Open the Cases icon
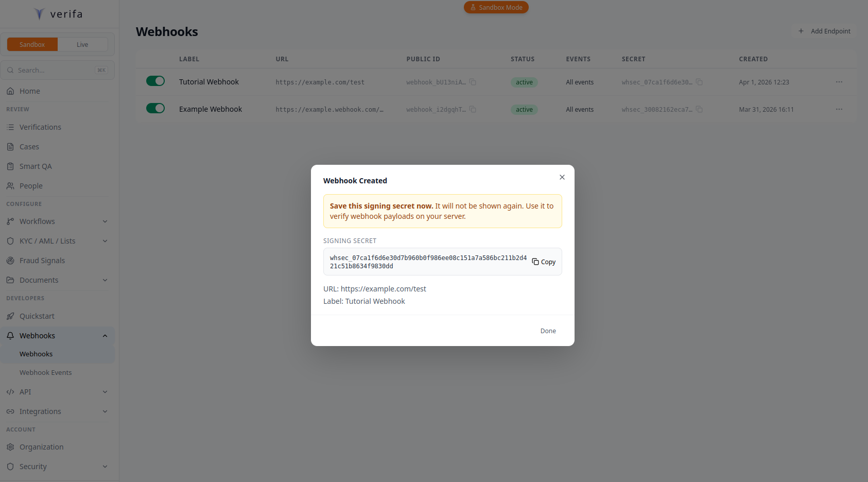This screenshot has height=482, width=868. pos(11,146)
